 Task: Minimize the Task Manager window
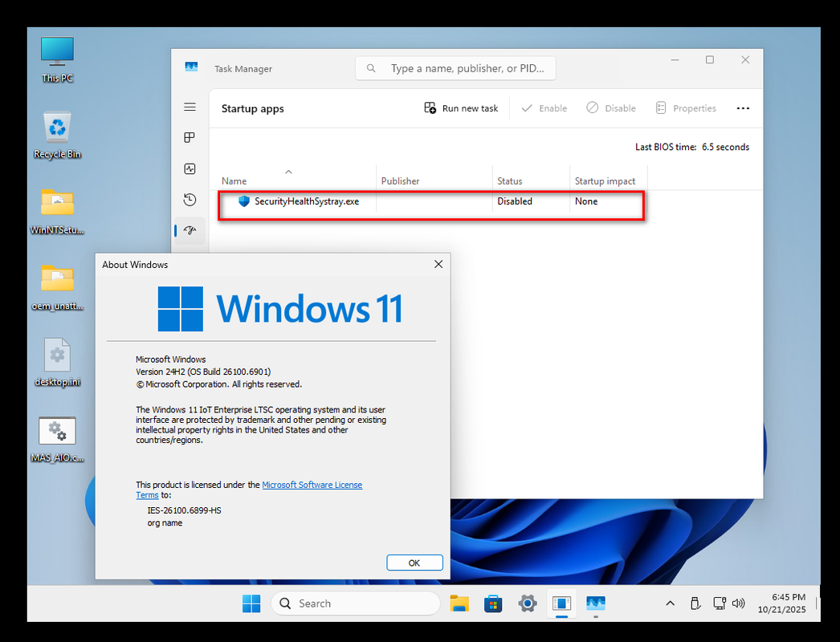coord(675,60)
